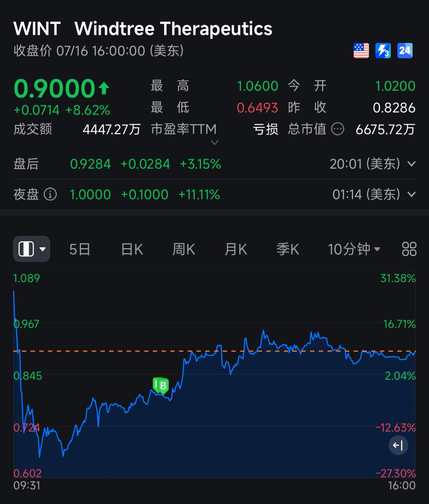
Task: Switch to the 日K chart tab
Action: click(132, 249)
